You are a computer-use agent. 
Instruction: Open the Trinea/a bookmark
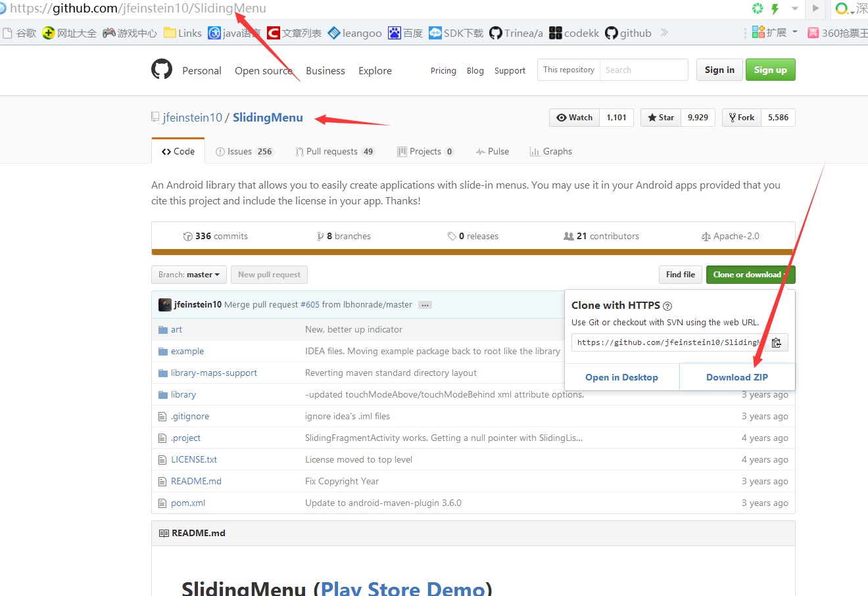pyautogui.click(x=516, y=33)
